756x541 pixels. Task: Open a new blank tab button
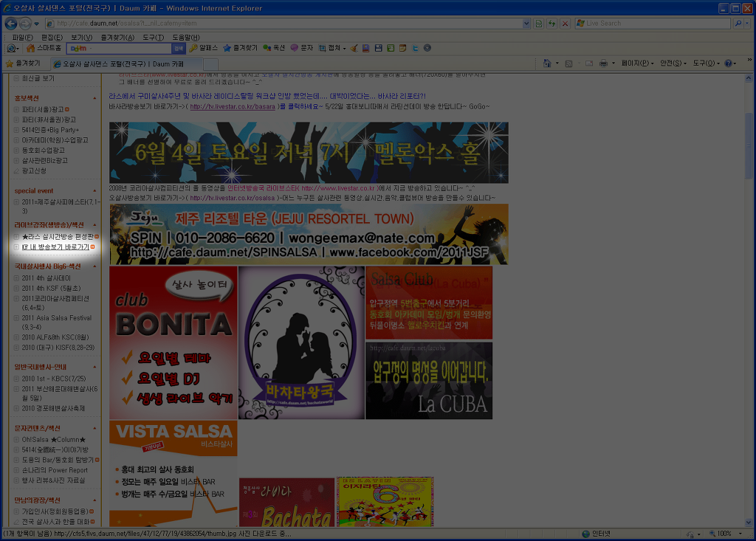pyautogui.click(x=210, y=65)
